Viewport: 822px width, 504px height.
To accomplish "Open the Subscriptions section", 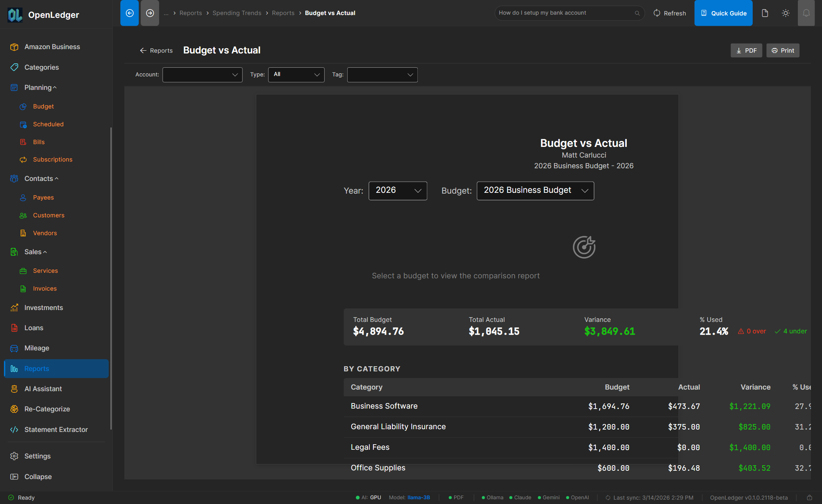I will click(x=53, y=159).
